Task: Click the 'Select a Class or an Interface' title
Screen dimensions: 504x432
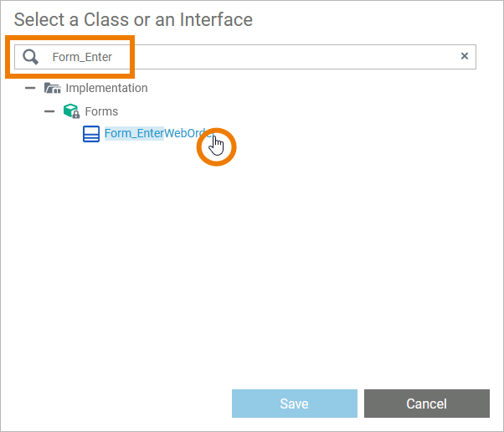Action: tap(133, 18)
